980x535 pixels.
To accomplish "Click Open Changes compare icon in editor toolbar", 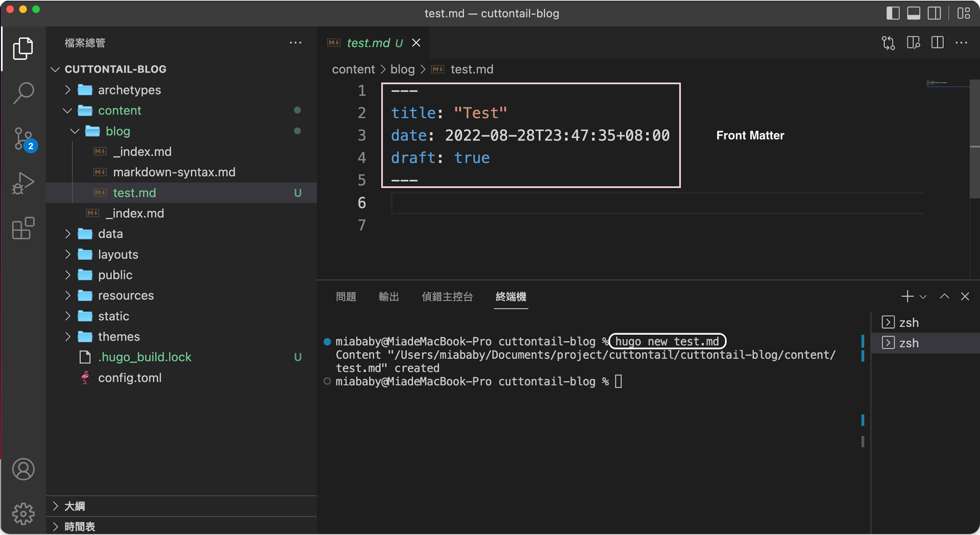I will (888, 43).
